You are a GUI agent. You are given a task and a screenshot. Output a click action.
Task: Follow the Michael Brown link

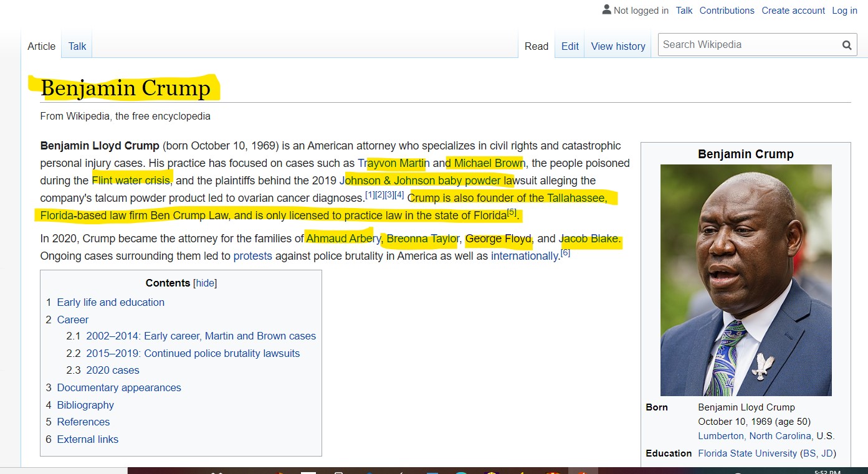[489, 163]
